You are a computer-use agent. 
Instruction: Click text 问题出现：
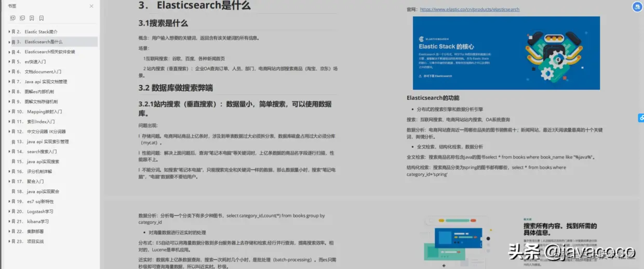(x=147, y=126)
